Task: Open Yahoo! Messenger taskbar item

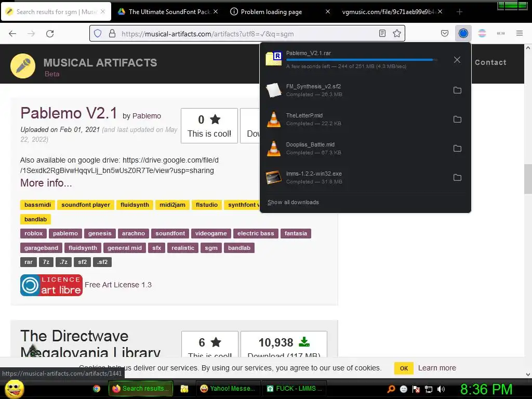Action: tap(228, 389)
